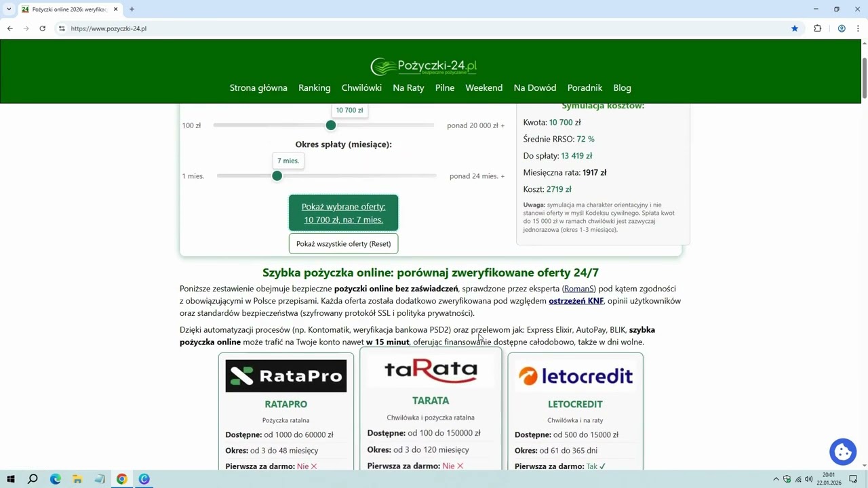
Task: Reload the page
Action: 42,28
